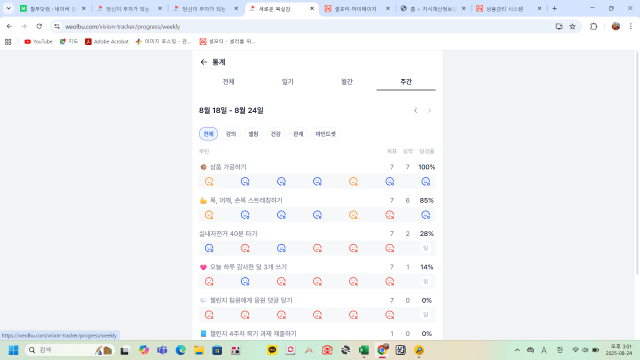Image resolution: width=640 pixels, height=360 pixels.
Task: Click the only blue face in 감사한 일 row
Action: tap(245, 281)
